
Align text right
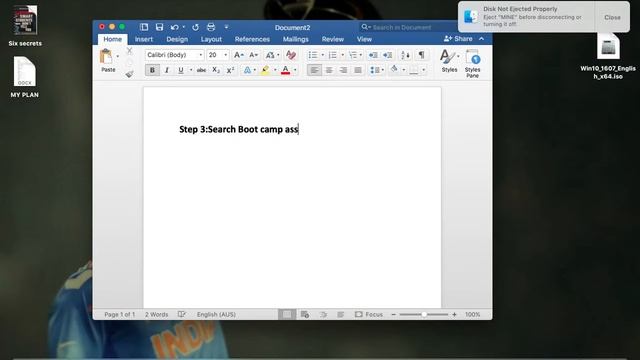(343, 70)
